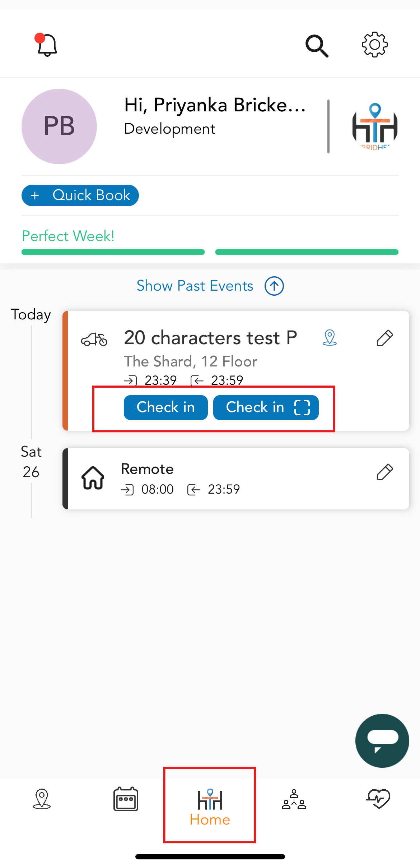The height and width of the screenshot is (868, 420).
Task: Open settings with the gear icon
Action: (x=374, y=45)
